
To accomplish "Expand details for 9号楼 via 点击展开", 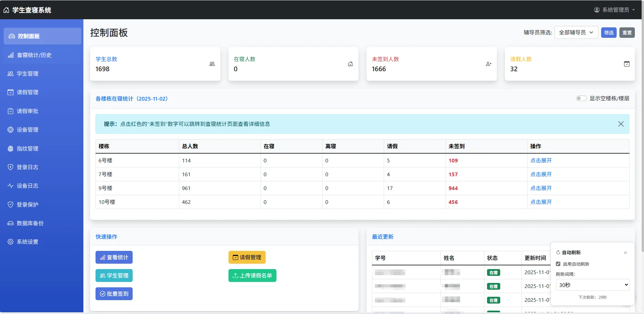I will tap(541, 188).
